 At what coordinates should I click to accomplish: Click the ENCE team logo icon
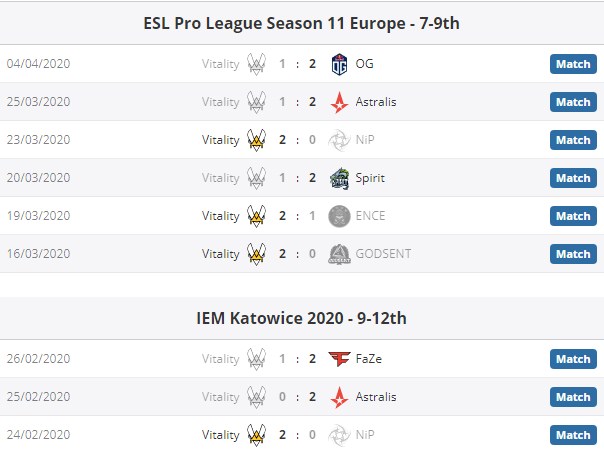[340, 216]
